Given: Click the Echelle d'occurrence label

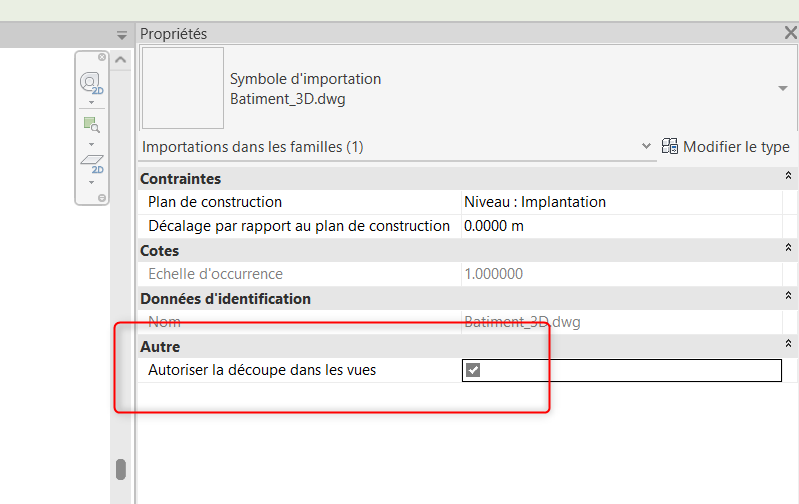Looking at the screenshot, I should [216, 274].
